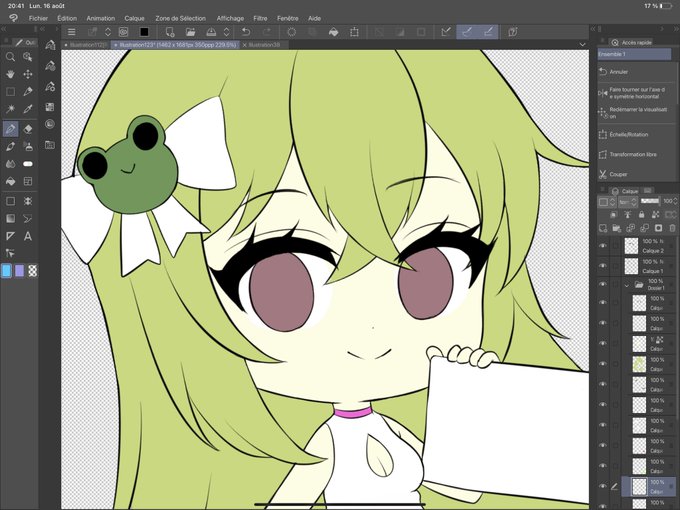Select the Ruler triangle tool
The image size is (680, 510).
pos(10,236)
